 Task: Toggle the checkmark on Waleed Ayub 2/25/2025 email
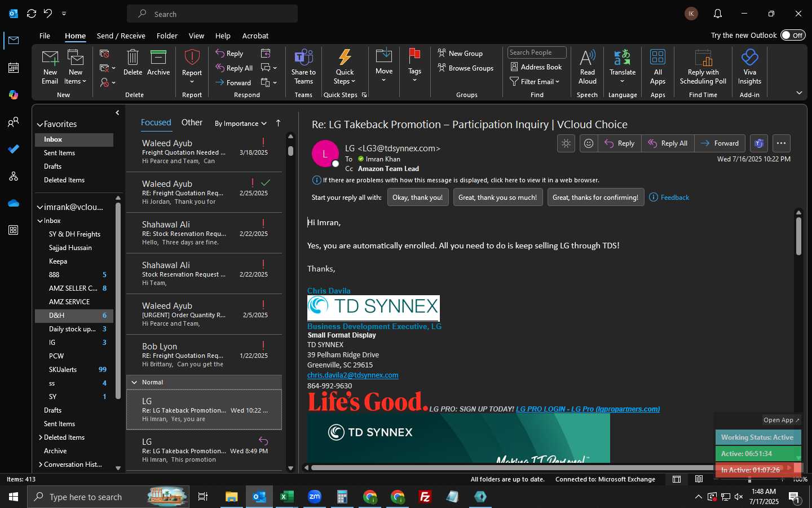pos(266,183)
